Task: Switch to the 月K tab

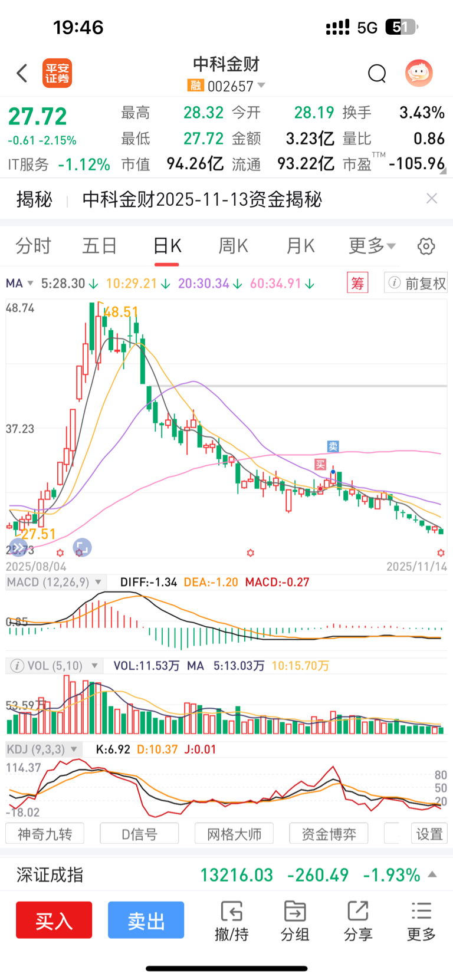Action: 300,246
